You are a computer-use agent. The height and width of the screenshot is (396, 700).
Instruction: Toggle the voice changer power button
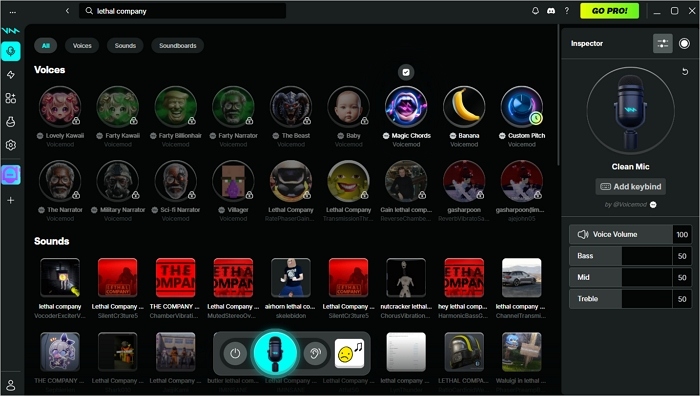coord(235,354)
